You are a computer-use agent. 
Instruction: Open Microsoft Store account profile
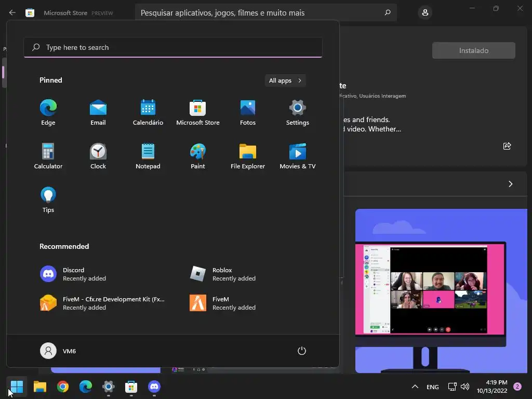point(425,13)
